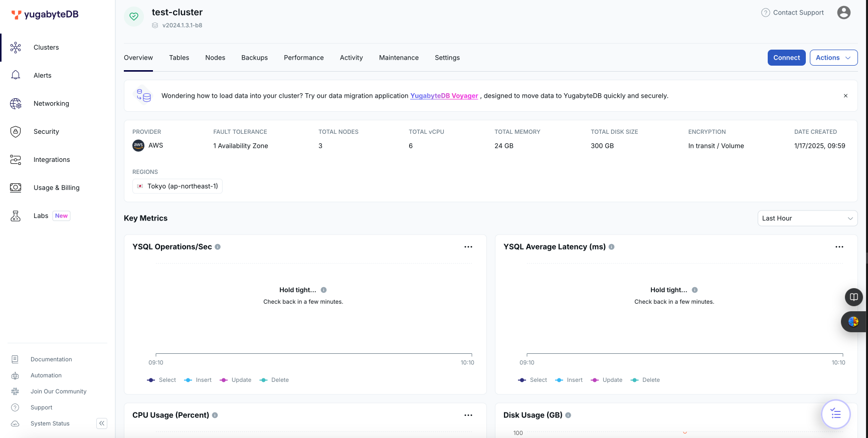Click the Support question-mark icon

point(15,407)
